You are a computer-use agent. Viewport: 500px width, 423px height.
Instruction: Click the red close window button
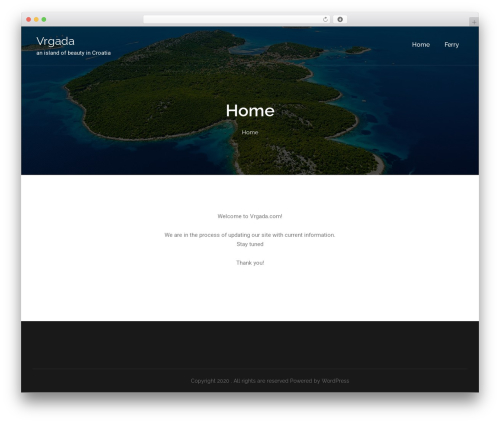(x=29, y=19)
